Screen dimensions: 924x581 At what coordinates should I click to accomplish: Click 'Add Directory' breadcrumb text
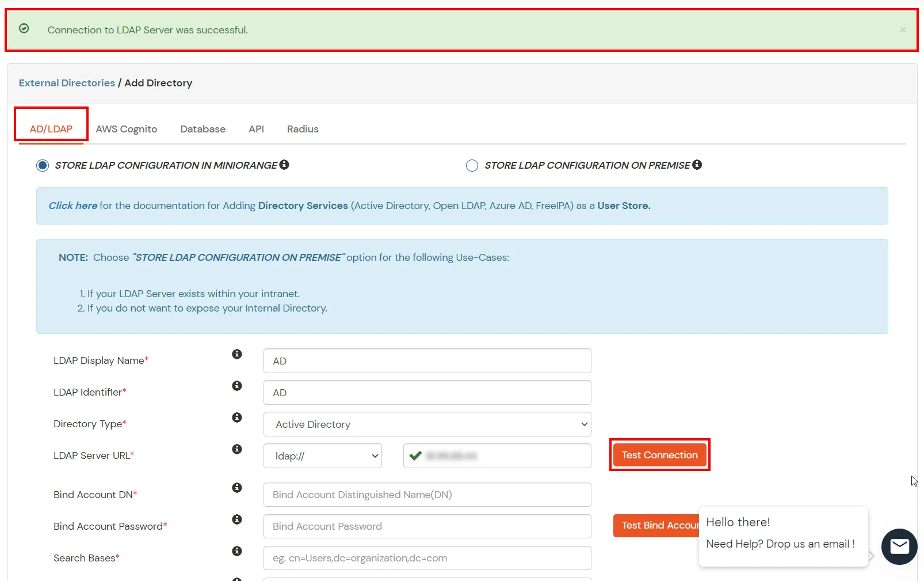pyautogui.click(x=158, y=83)
